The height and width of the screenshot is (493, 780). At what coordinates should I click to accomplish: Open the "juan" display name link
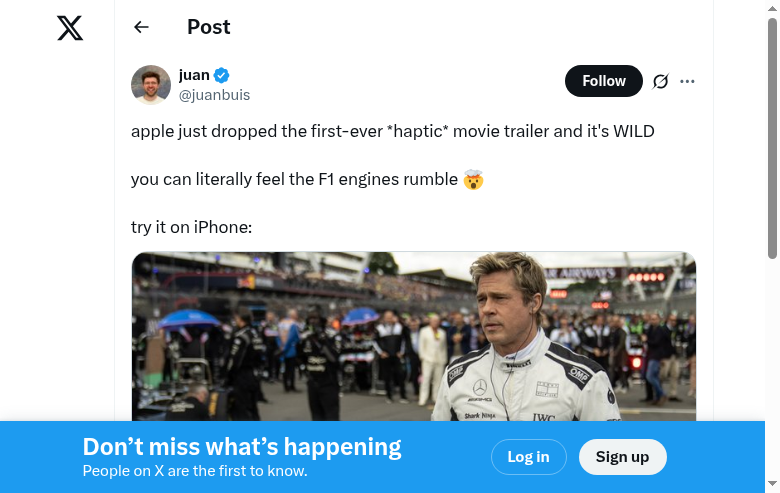click(x=194, y=75)
